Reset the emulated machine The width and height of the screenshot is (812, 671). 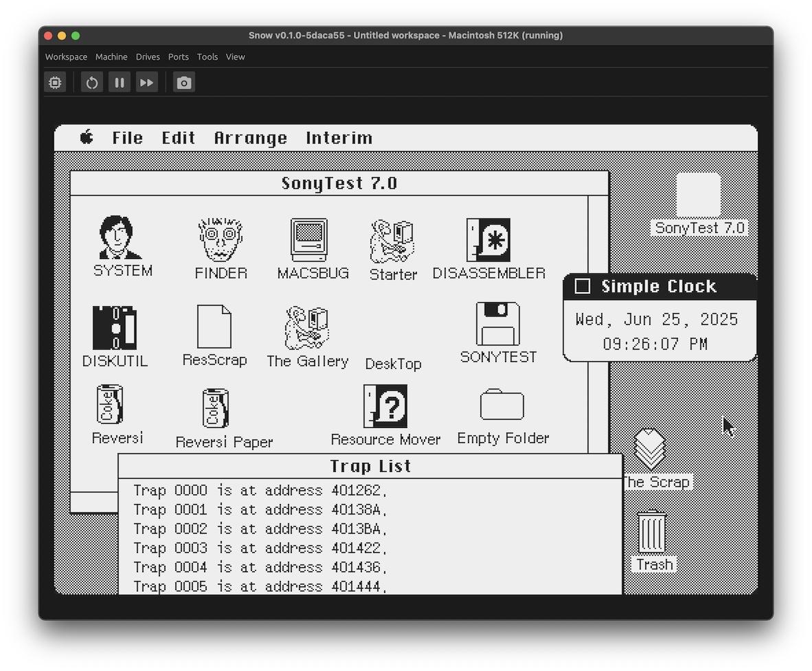coord(91,82)
